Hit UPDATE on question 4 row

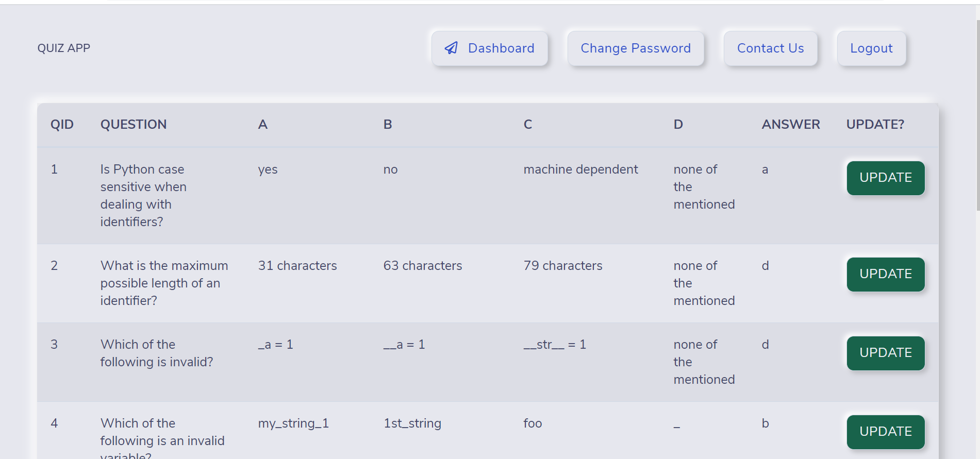[885, 432]
